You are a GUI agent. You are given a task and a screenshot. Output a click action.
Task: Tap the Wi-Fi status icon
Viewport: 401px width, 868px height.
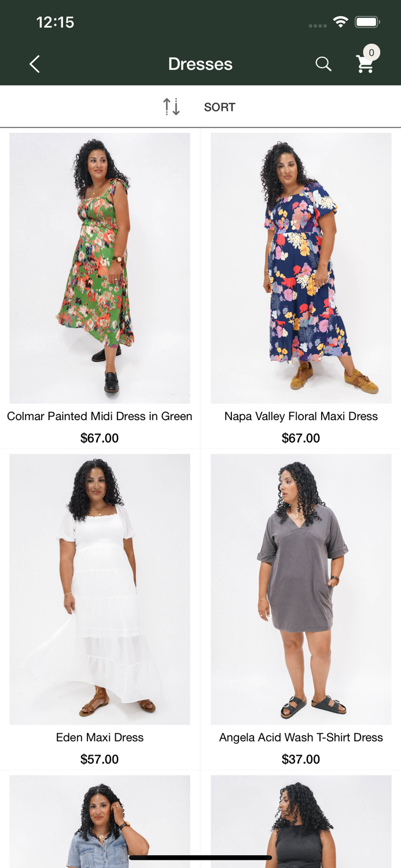click(x=341, y=22)
